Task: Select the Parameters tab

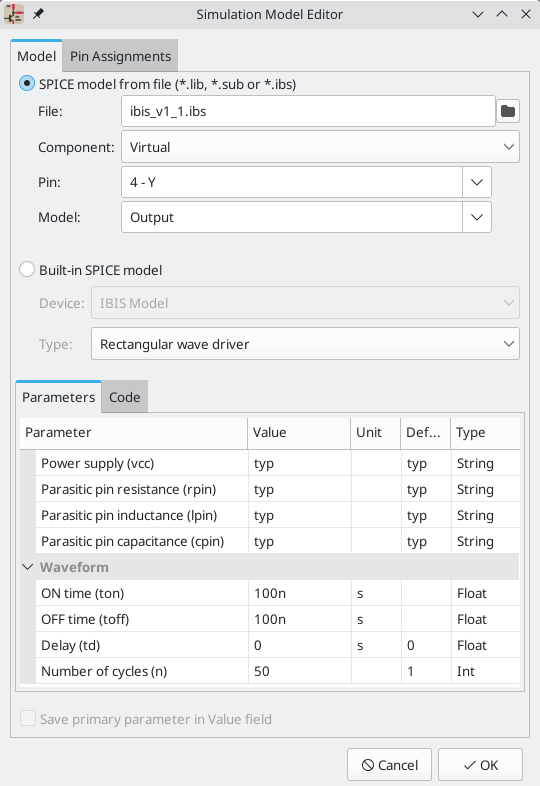Action: (x=59, y=397)
